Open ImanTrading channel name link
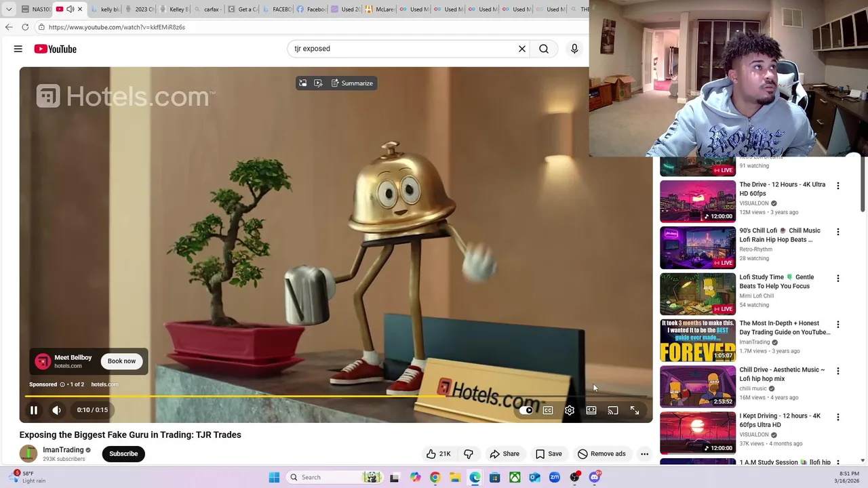The width and height of the screenshot is (868, 488). coord(63,450)
